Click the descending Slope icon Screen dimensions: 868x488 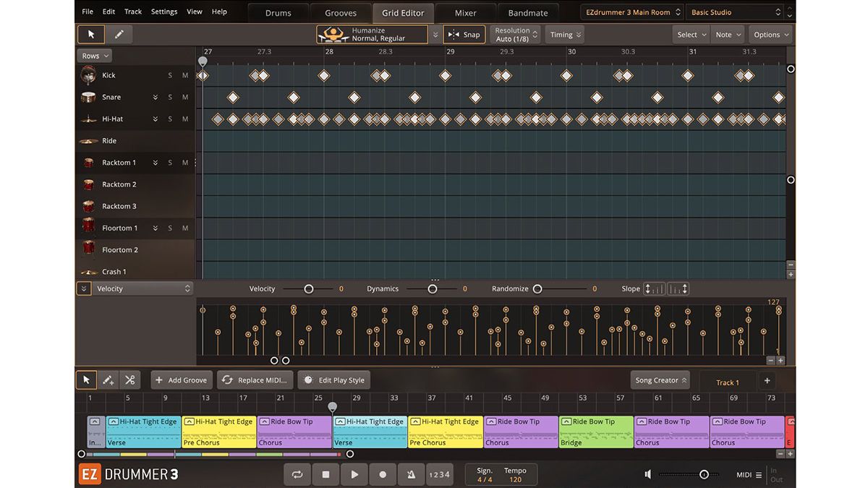(x=678, y=288)
